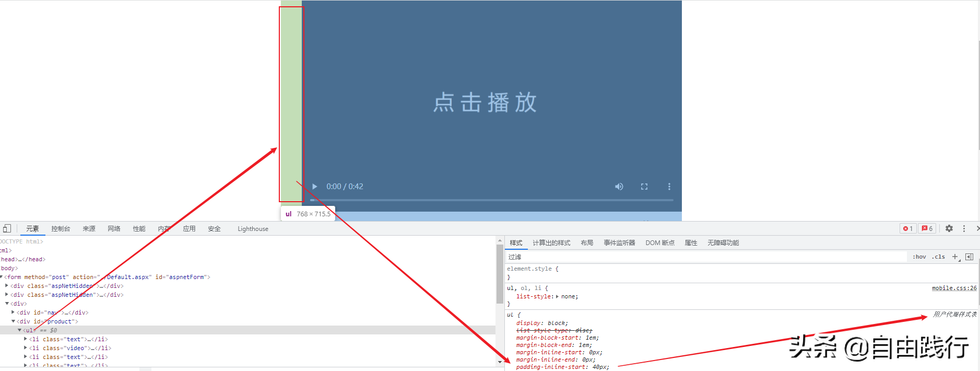Collapse the div id product node

tap(13, 321)
